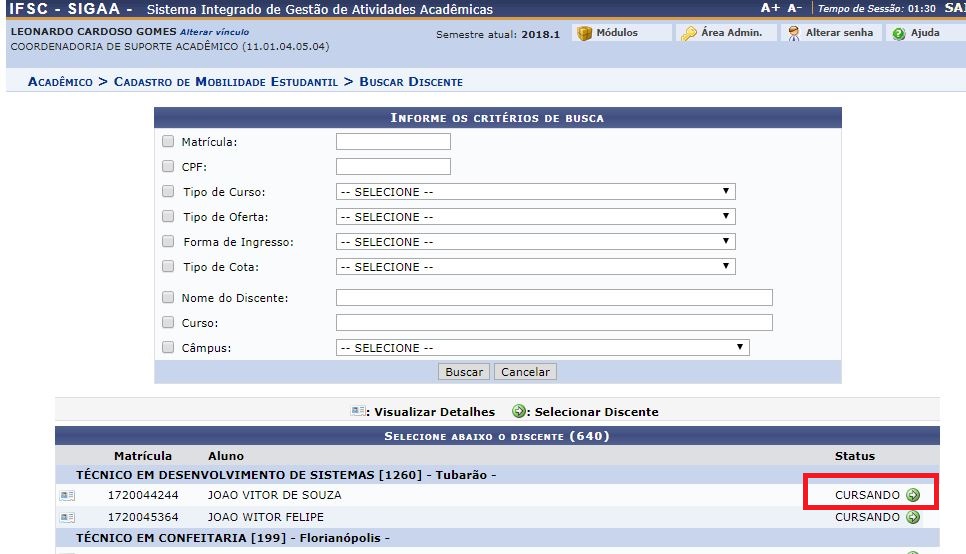Viewport: 966px width, 554px height.
Task: Click the Aluno column header
Action: [x=226, y=456]
